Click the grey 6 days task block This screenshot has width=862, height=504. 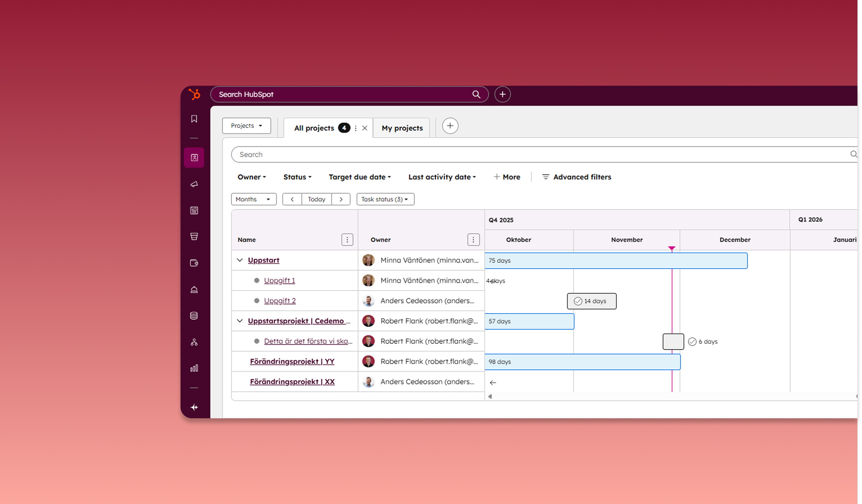[673, 342]
